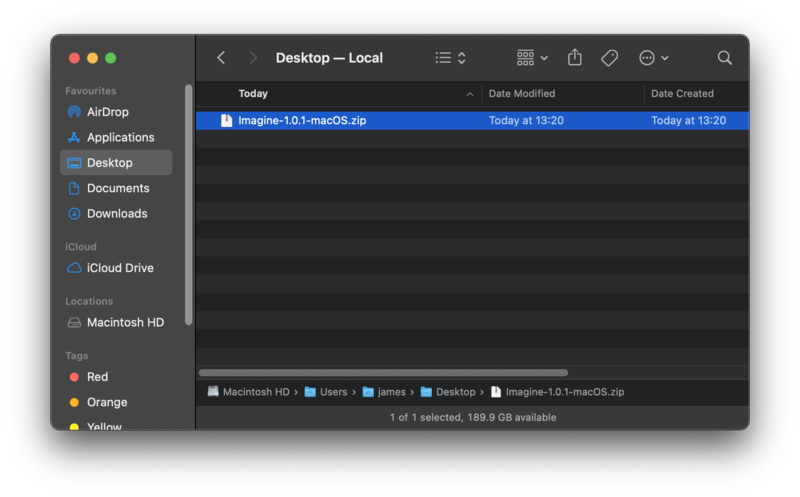The height and width of the screenshot is (497, 800).
Task: Click the horizontal scrollbar of the file list
Action: click(383, 372)
